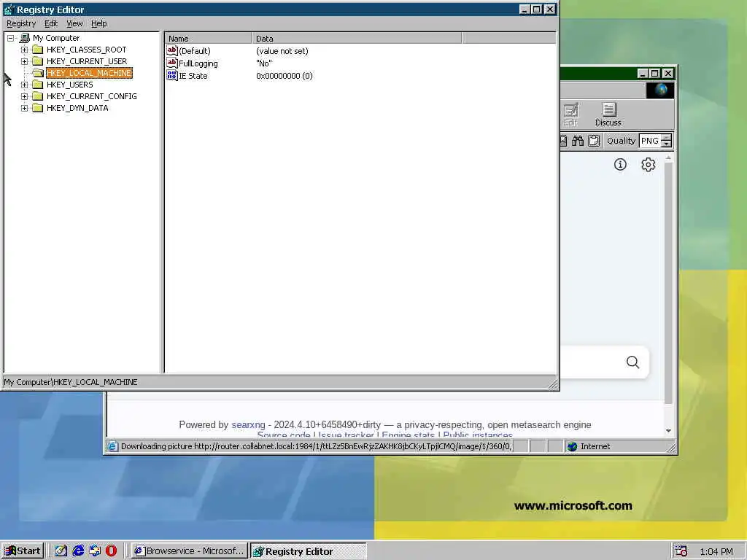Select the FullLogging string value icon
Viewport: 747px width, 560px height.
point(172,63)
